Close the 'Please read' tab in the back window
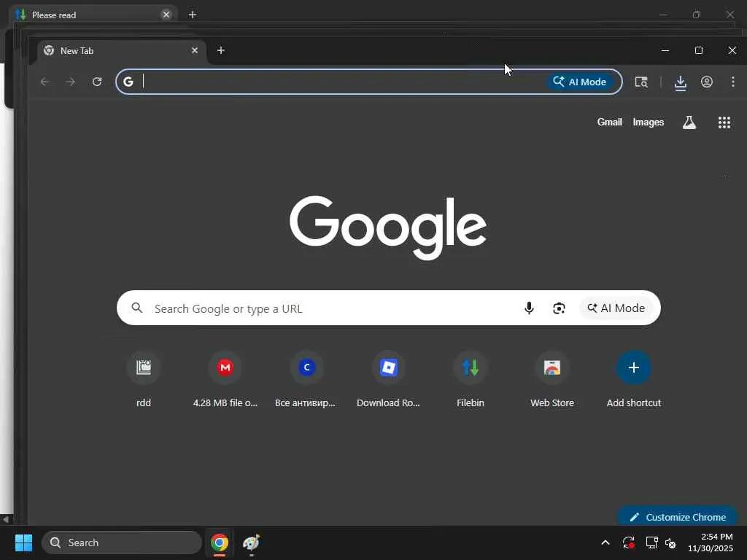The width and height of the screenshot is (747, 560). pyautogui.click(x=166, y=15)
